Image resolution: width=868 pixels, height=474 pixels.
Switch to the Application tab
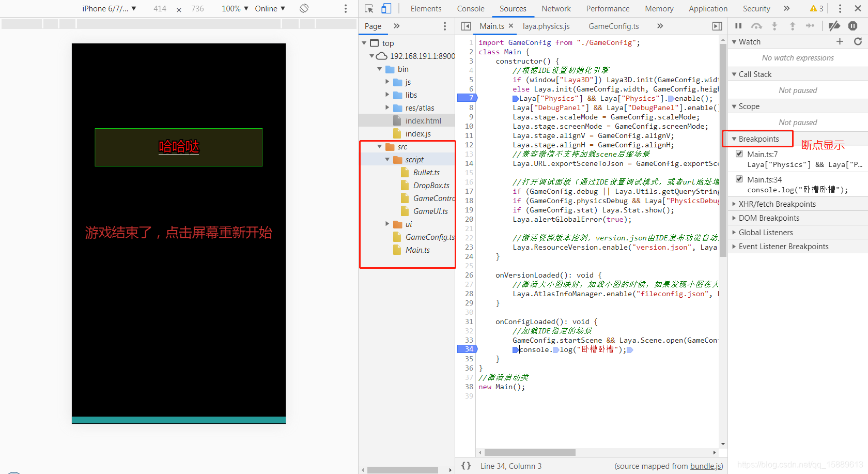[708, 8]
